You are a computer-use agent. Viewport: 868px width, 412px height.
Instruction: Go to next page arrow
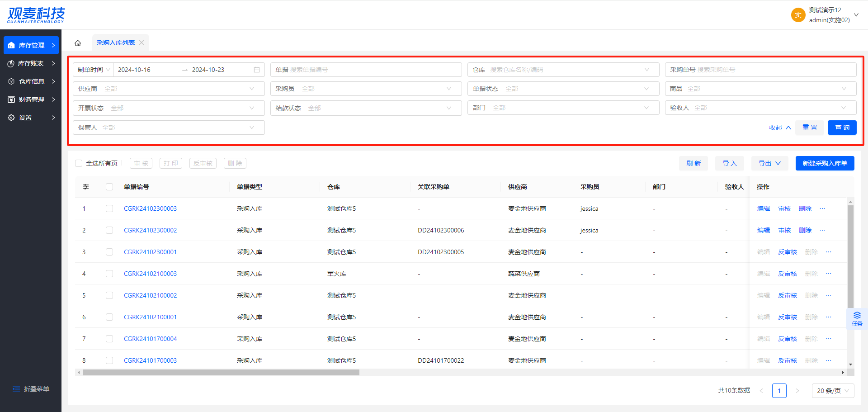pos(797,391)
